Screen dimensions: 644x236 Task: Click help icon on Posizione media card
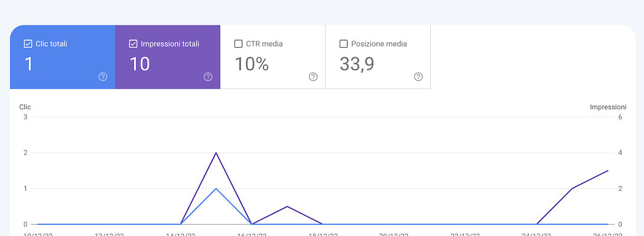418,77
